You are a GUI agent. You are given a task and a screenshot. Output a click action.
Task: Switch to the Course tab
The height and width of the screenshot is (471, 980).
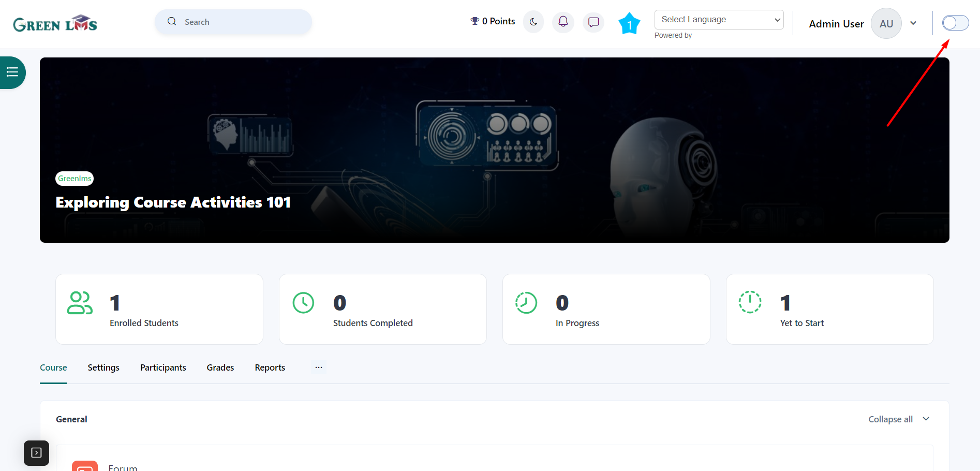pyautogui.click(x=53, y=367)
